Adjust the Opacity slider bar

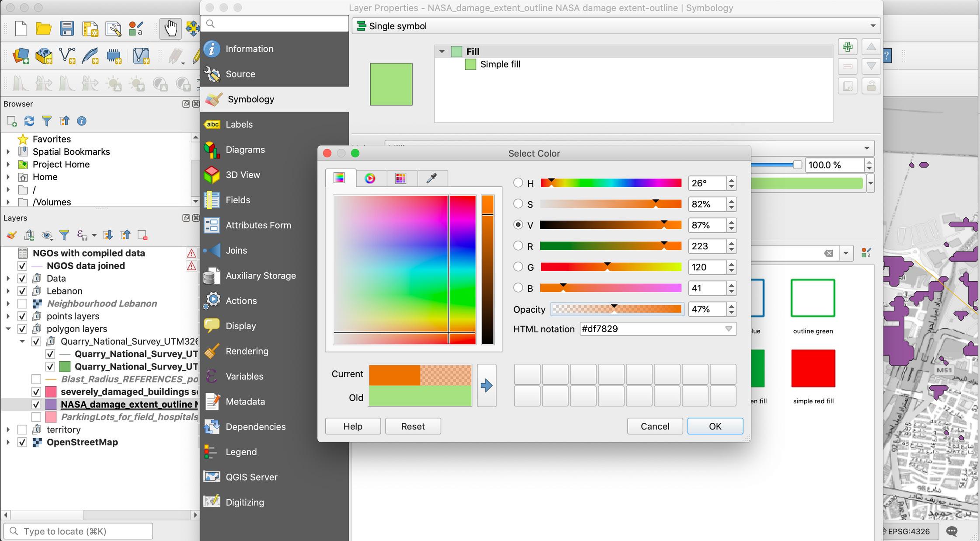(616, 309)
